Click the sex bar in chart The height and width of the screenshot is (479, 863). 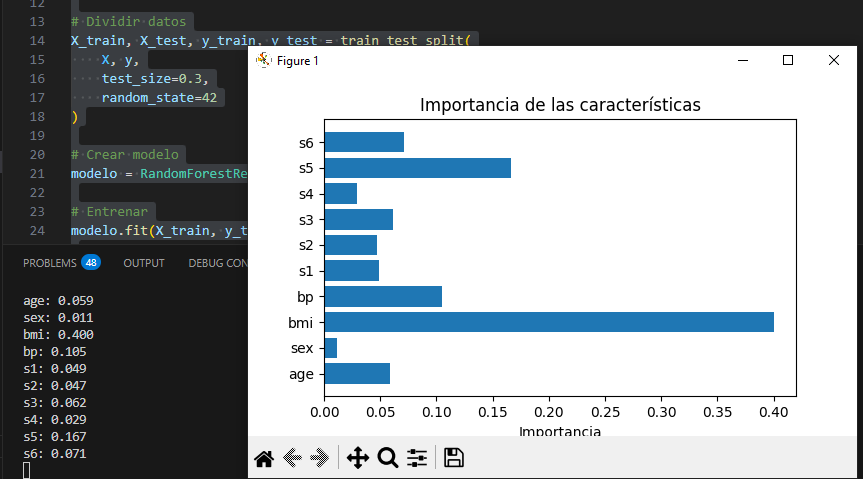pos(331,348)
